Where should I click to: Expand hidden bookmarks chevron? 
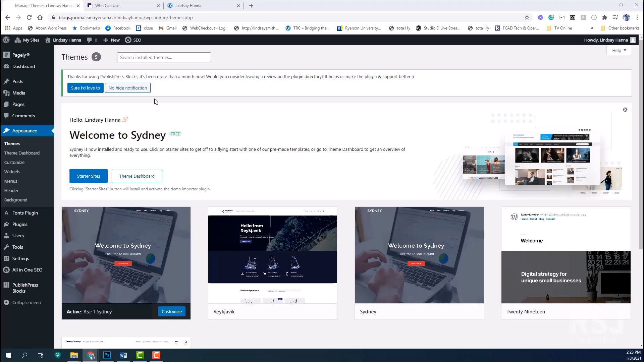(x=592, y=28)
